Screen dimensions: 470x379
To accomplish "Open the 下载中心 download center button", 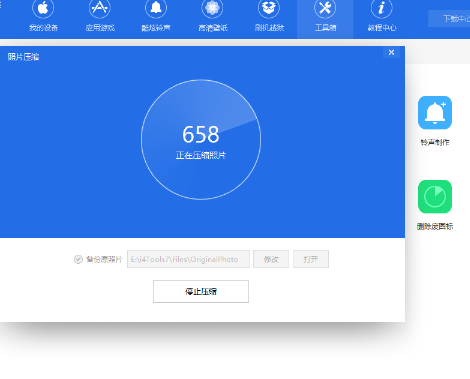I will [x=449, y=18].
